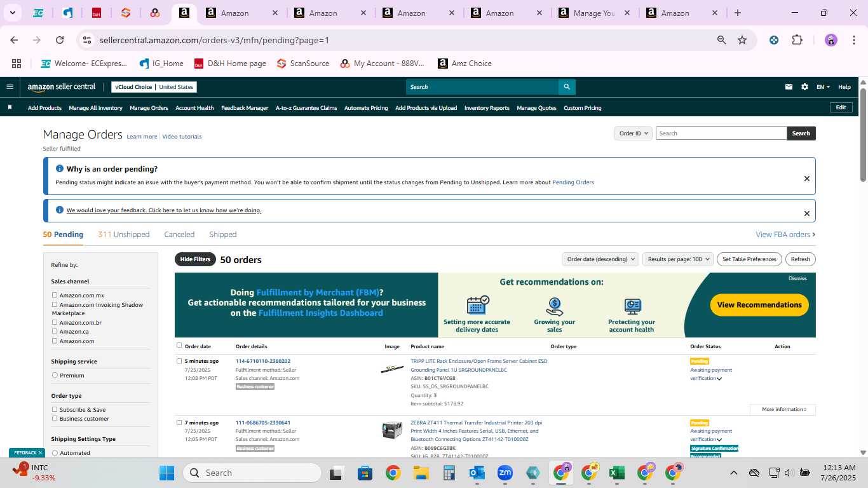
Task: Open the Chrome profile avatar
Action: (831, 40)
